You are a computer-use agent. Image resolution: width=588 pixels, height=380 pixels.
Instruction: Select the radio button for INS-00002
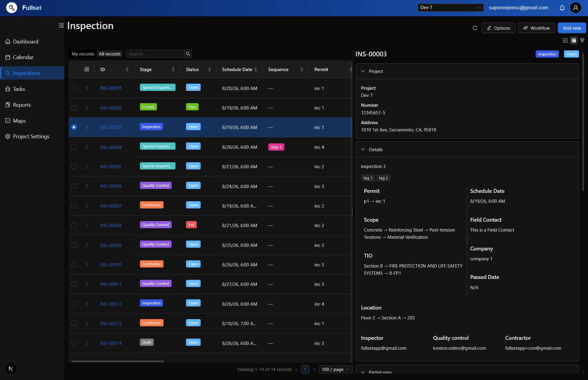(74, 108)
